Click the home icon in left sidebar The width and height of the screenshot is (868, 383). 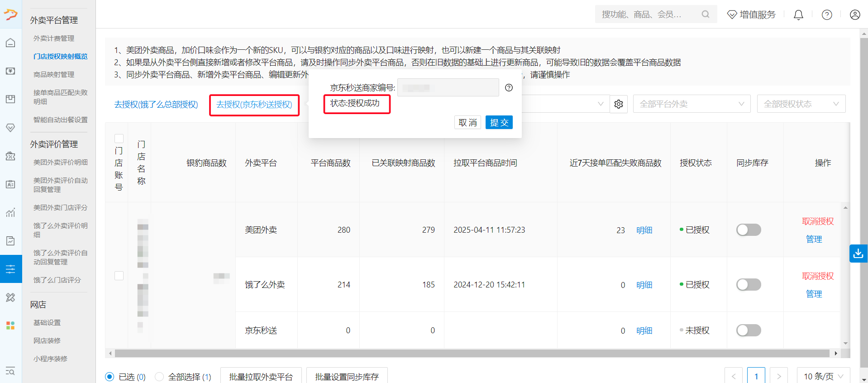pyautogui.click(x=10, y=43)
